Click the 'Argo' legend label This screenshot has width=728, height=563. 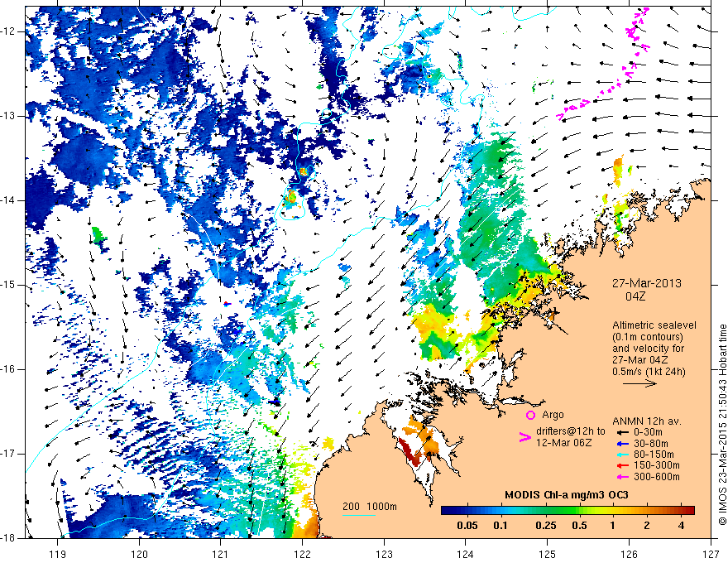click(x=553, y=415)
